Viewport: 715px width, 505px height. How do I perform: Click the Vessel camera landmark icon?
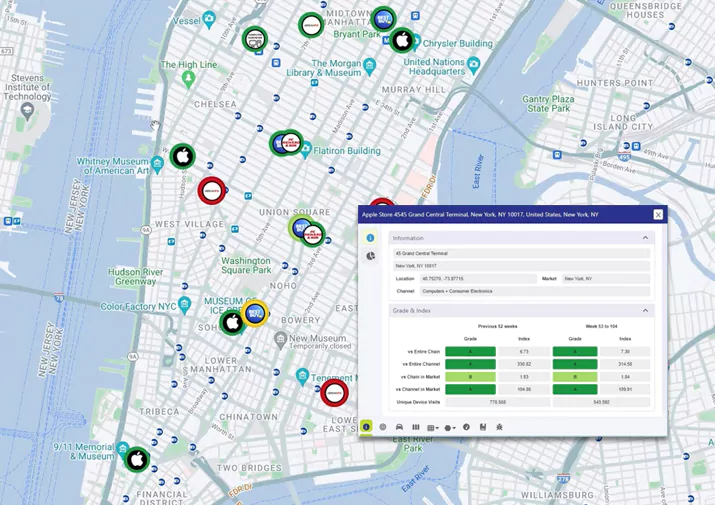pos(209,19)
